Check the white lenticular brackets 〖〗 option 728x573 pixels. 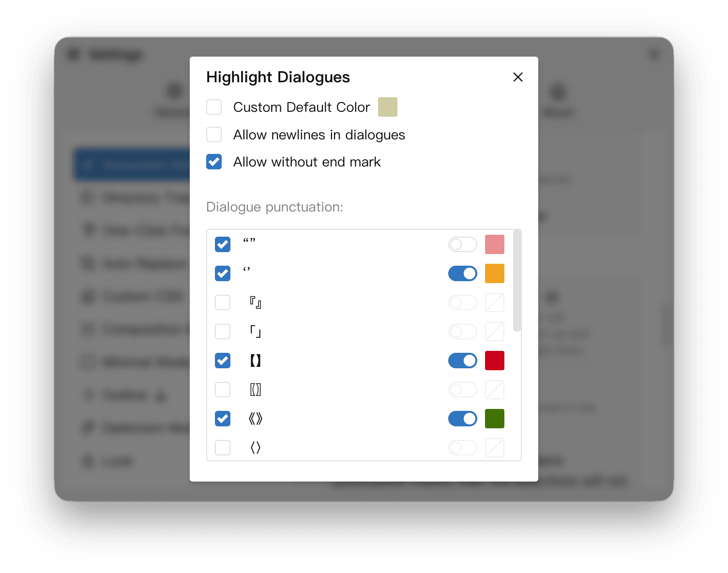[x=223, y=390]
